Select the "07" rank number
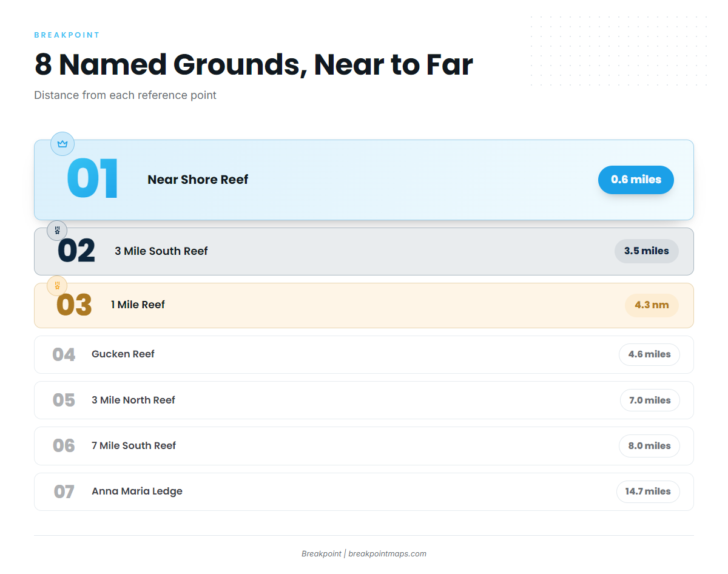 [x=64, y=491]
